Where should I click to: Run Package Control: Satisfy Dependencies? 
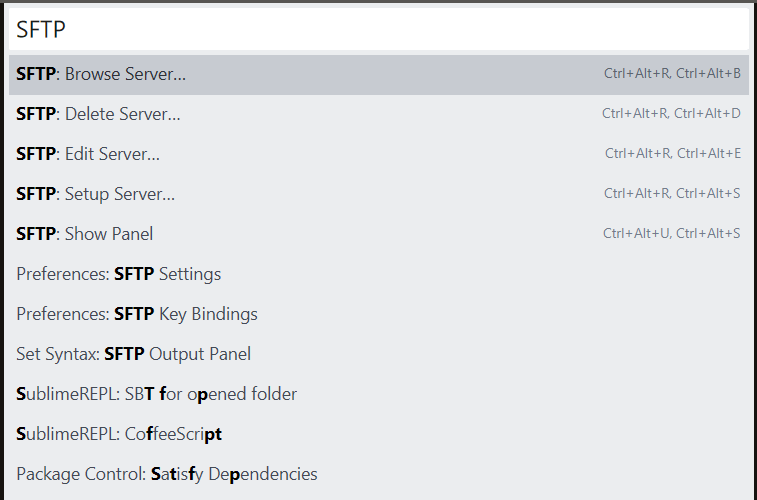167,474
